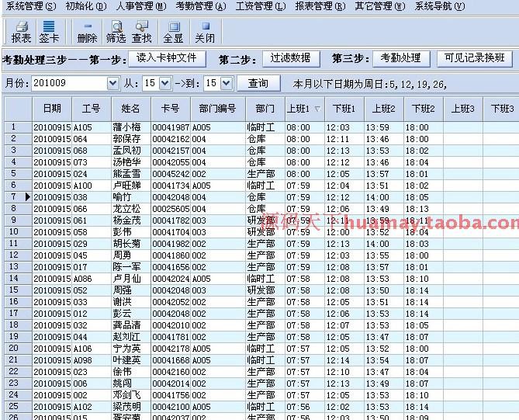
Task: Click the 签卡 sign-card toolbar icon
Action: [x=49, y=32]
